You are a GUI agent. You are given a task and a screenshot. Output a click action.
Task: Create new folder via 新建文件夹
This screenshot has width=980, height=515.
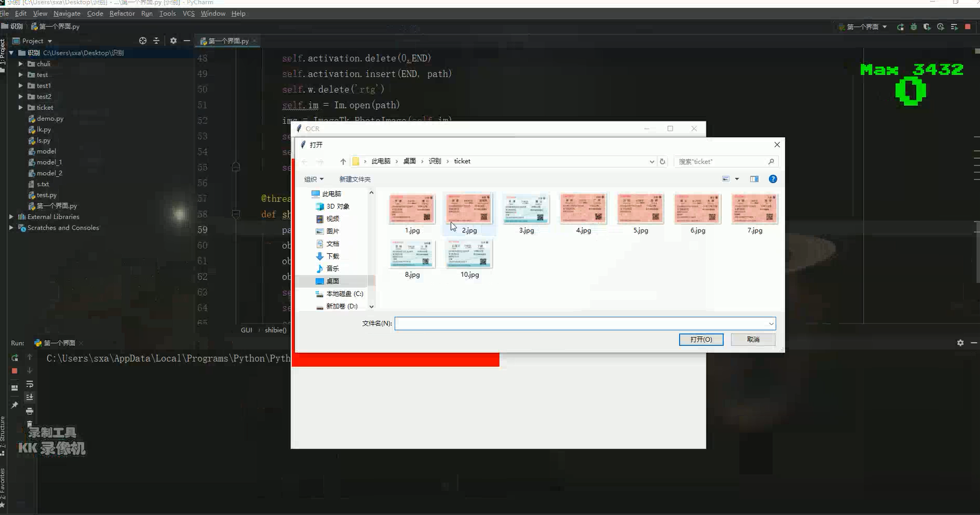pos(355,179)
